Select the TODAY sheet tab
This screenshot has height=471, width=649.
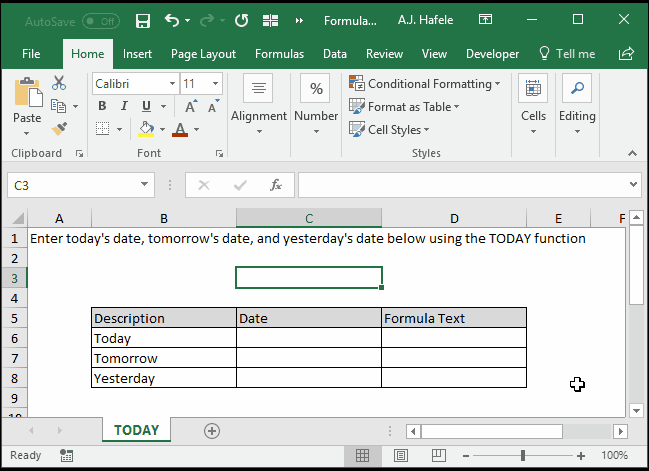point(136,430)
